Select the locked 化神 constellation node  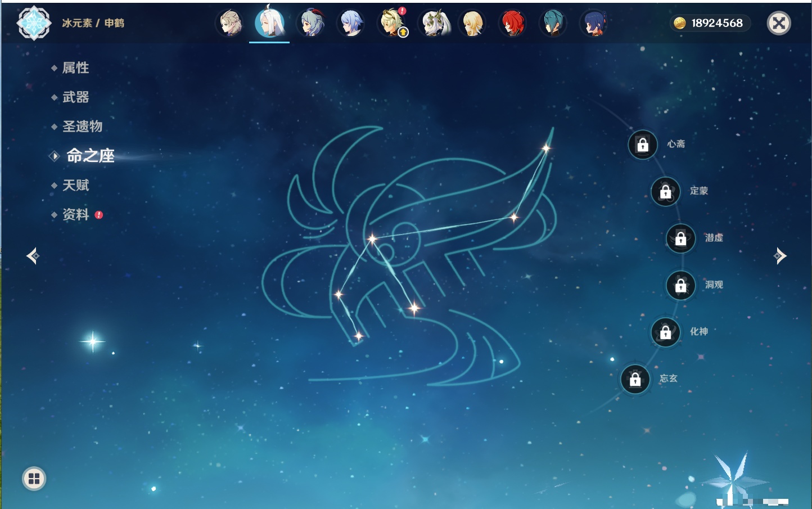[x=665, y=332]
